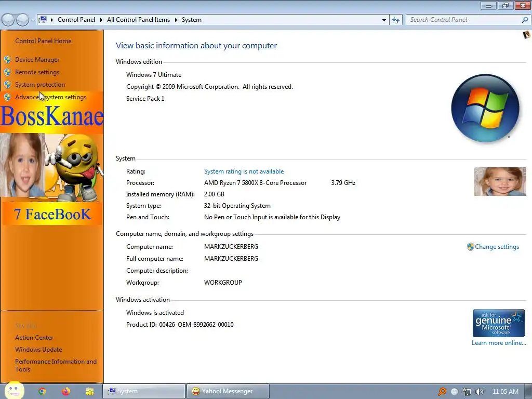The height and width of the screenshot is (399, 532).
Task: Expand arrow before Control Panel breadcrumb
Action: 52,20
